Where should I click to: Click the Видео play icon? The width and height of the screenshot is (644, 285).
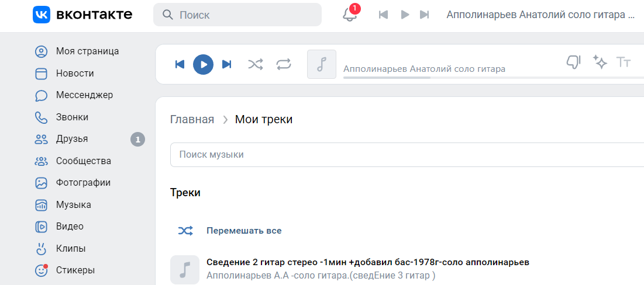(x=41, y=227)
